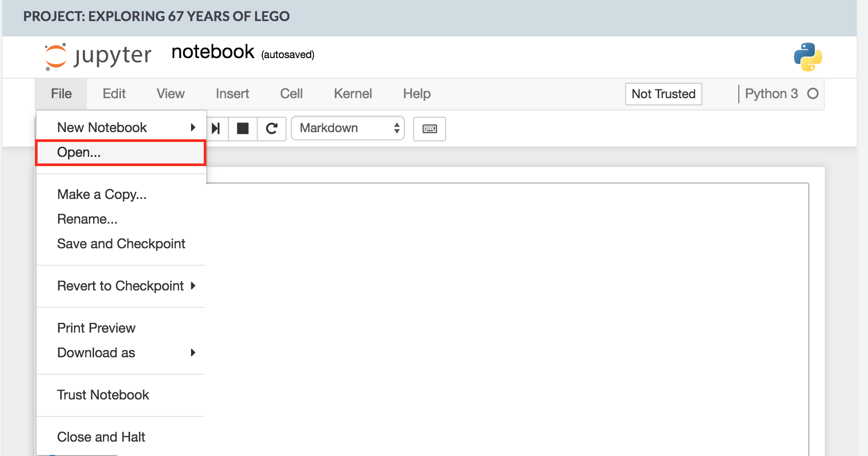
Task: Choose Close and Halt
Action: pyautogui.click(x=101, y=437)
